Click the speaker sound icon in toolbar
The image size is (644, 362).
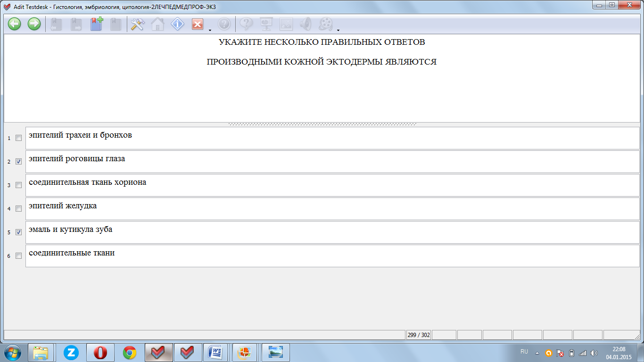306,24
